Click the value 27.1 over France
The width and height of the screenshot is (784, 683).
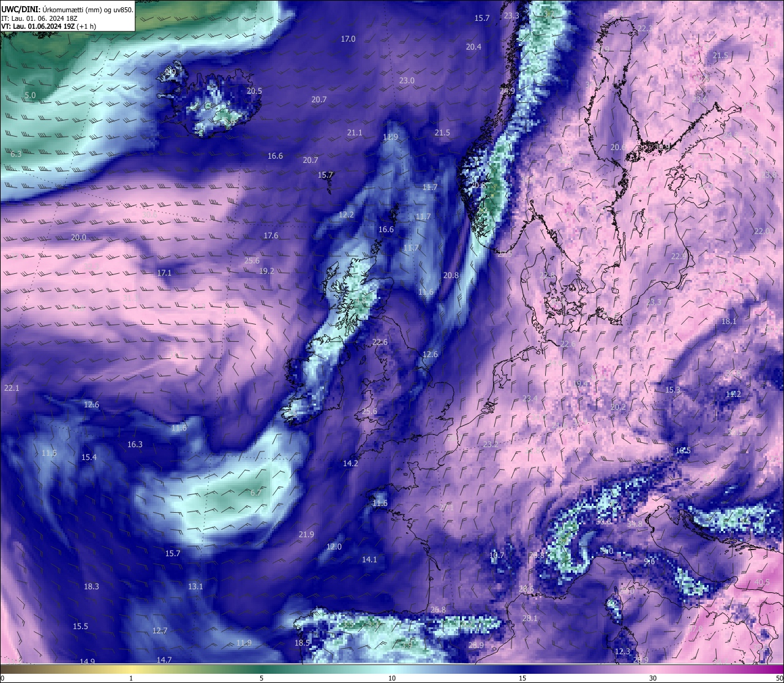[447, 508]
